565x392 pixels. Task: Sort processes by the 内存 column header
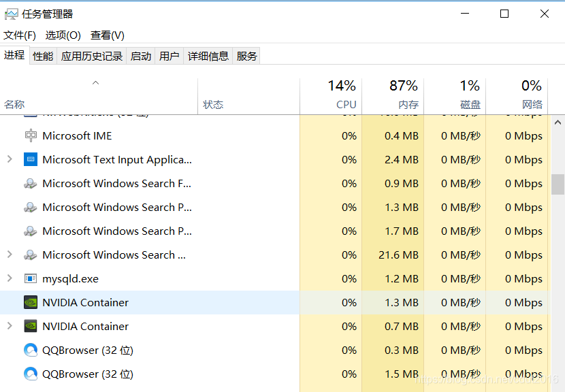pyautogui.click(x=393, y=97)
